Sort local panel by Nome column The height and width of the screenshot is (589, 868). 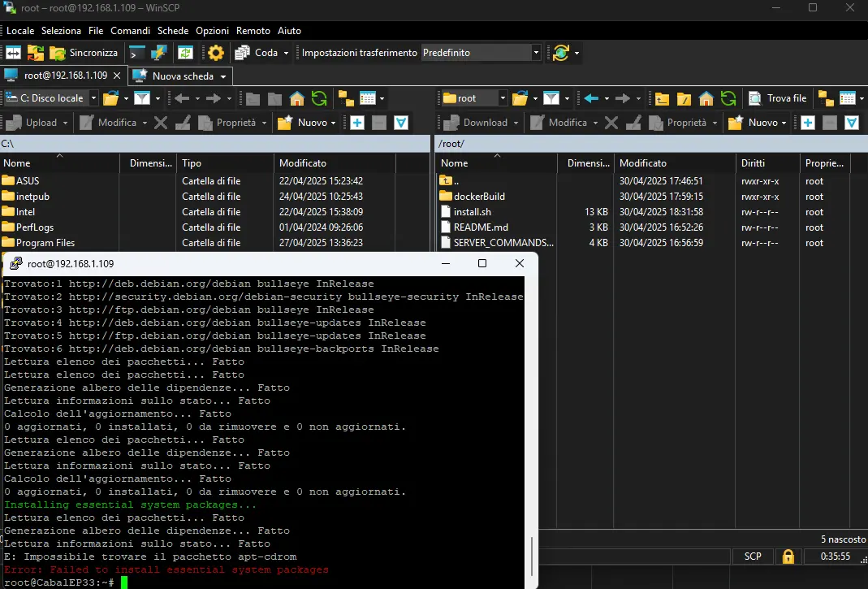60,163
